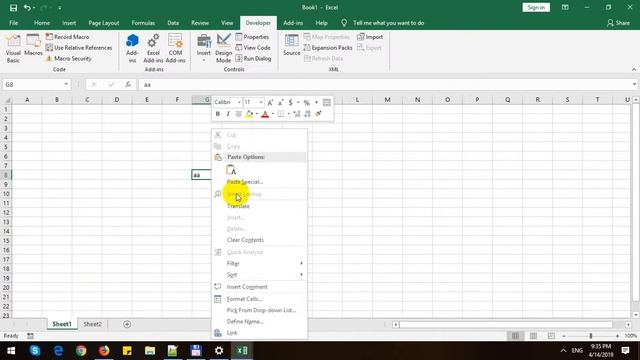The width and height of the screenshot is (640, 360).
Task: Click the Share button
Action: [618, 23]
